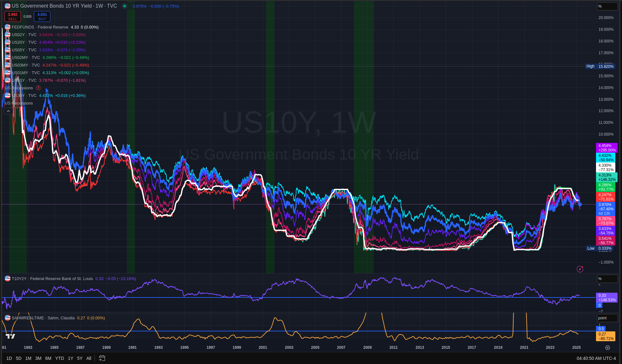Select the All time range
Viewport: 622px width, 364px height.
[x=89, y=358]
